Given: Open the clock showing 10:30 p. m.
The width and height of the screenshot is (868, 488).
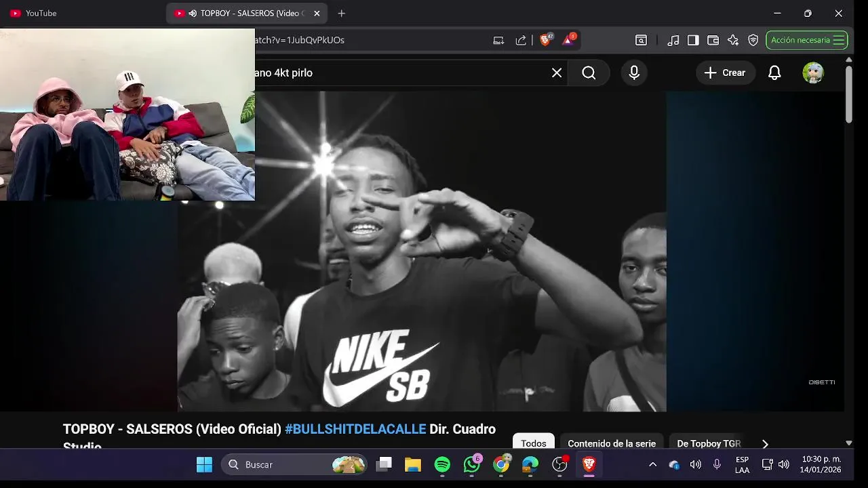Looking at the screenshot, I should tap(821, 464).
